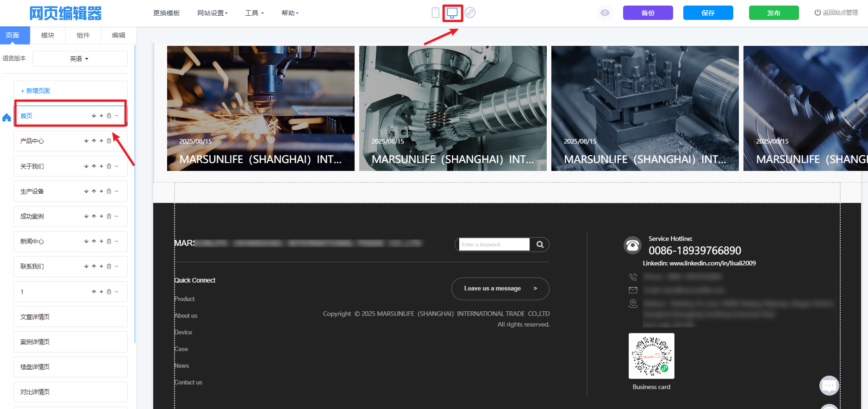Viewport: 868px width, 409px height.
Task: Open the 网站设置 dropdown menu
Action: click(x=212, y=13)
